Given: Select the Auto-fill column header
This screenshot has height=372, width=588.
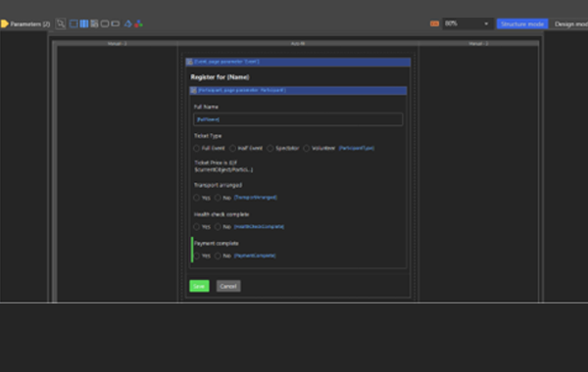Looking at the screenshot, I should coord(298,44).
